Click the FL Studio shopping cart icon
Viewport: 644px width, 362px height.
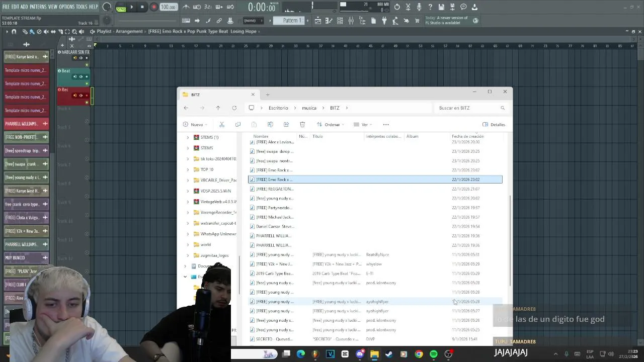tap(417, 21)
